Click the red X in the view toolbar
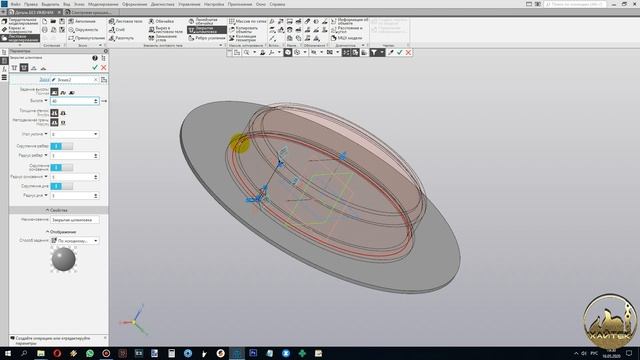 tap(408, 53)
